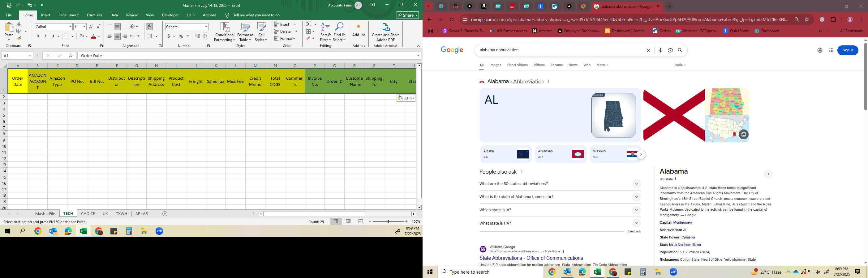
Task: Click the Insert Function fx icon
Action: click(71, 56)
